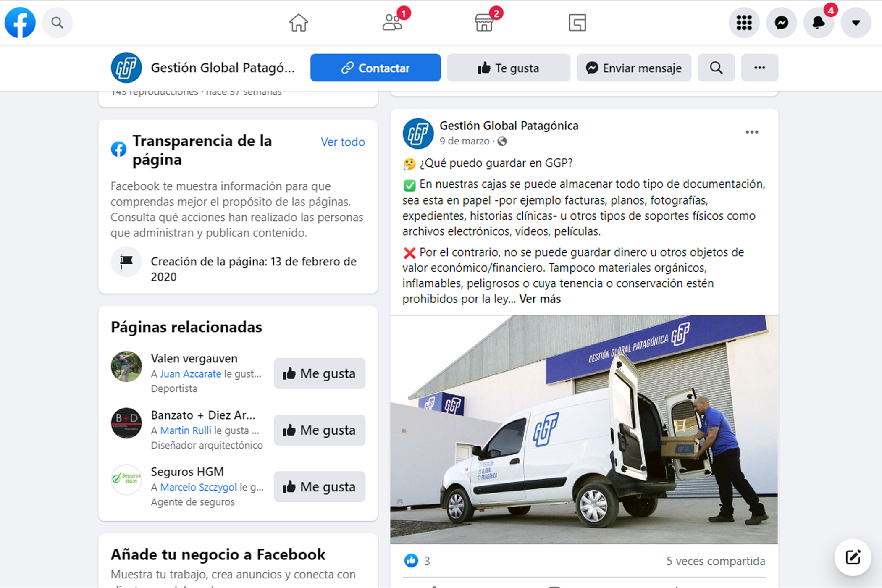Open Ver todo for page transparency

click(x=343, y=142)
